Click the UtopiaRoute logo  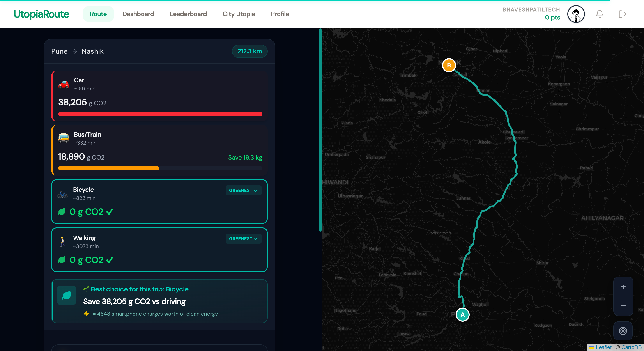[x=41, y=14]
